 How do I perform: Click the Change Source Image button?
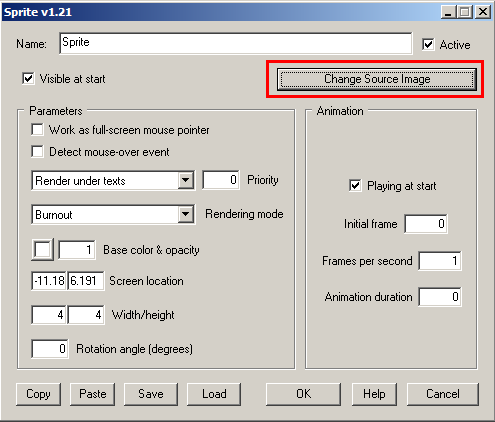377,79
